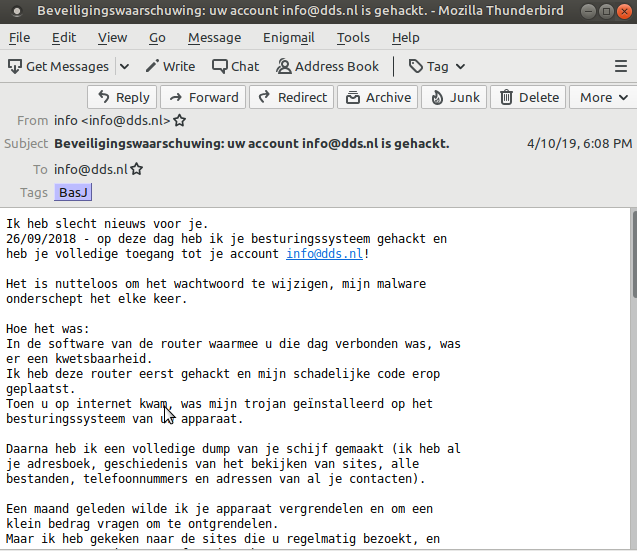Viewport: 637px width, 551px height.
Task: Minimize the Thunderbird window
Action: [588, 11]
